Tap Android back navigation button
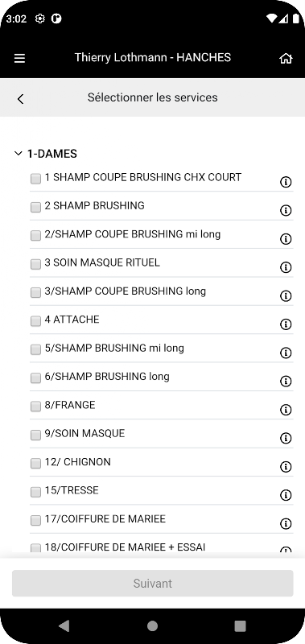 click(x=64, y=626)
